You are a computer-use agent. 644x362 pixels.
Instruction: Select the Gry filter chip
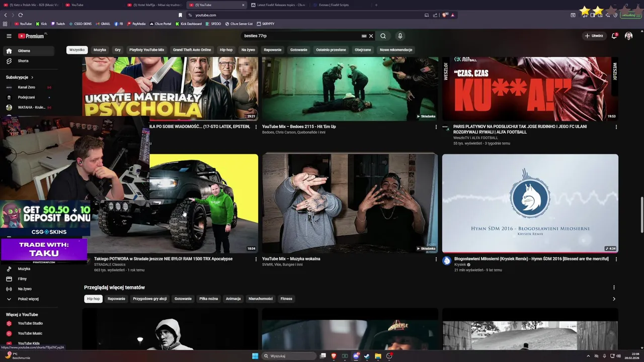coord(118,50)
